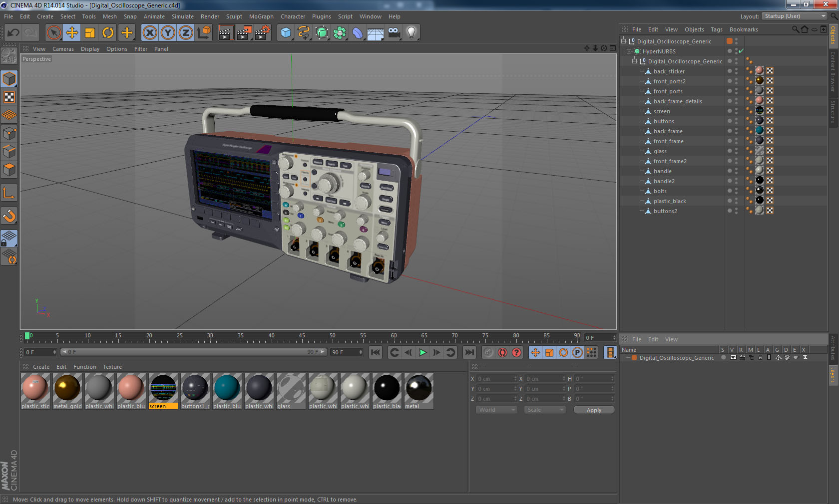Collapse the top Digital_Oscilloscope_Generic node
The image size is (839, 504).
tap(624, 41)
